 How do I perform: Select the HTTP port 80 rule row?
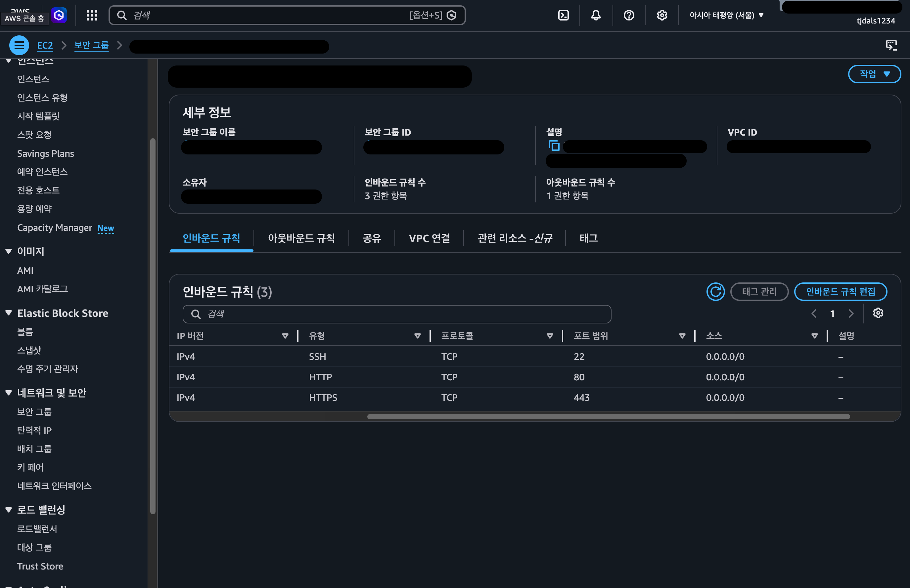(535, 377)
